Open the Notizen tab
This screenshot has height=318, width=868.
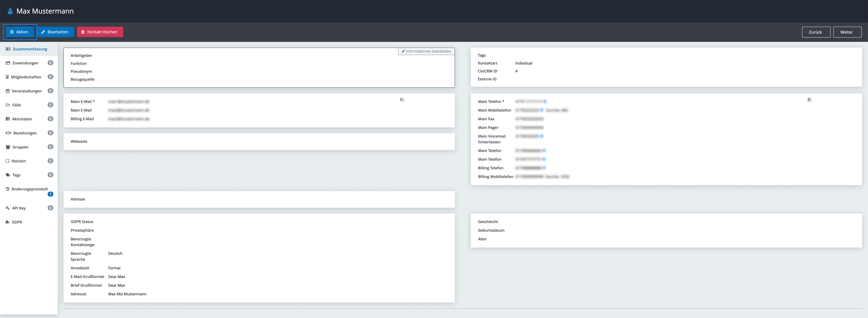pyautogui.click(x=29, y=161)
